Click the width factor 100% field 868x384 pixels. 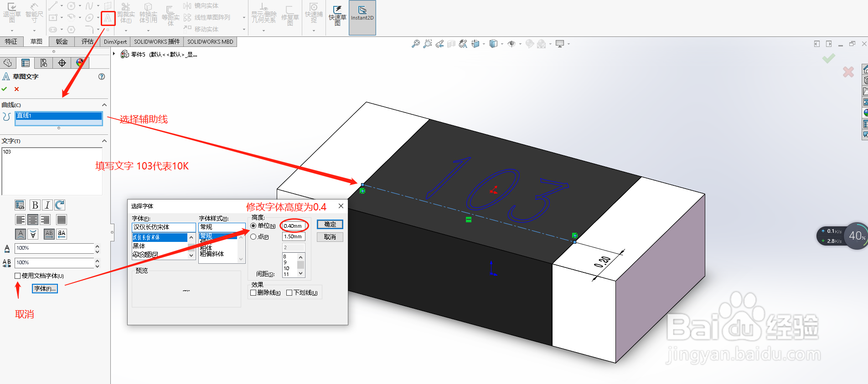coord(54,248)
